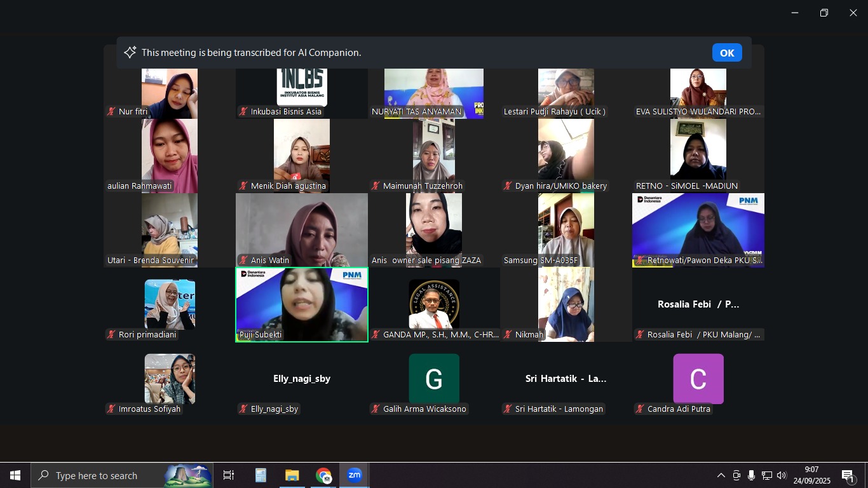Click muted mic icon beside Anis Watin
This screenshot has width=868, height=488.
[x=243, y=261]
